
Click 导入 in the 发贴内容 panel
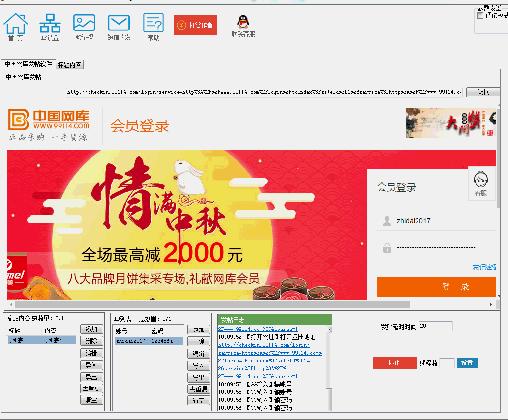coord(91,365)
